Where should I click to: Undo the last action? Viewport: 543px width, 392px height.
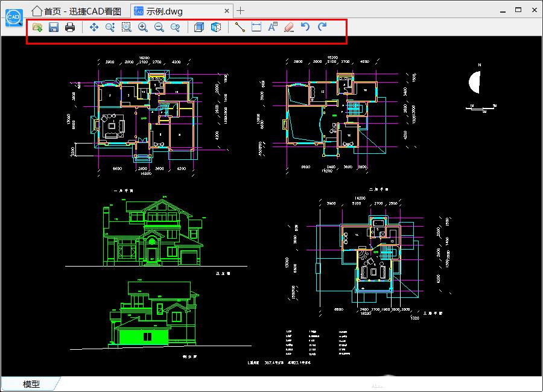pos(305,27)
